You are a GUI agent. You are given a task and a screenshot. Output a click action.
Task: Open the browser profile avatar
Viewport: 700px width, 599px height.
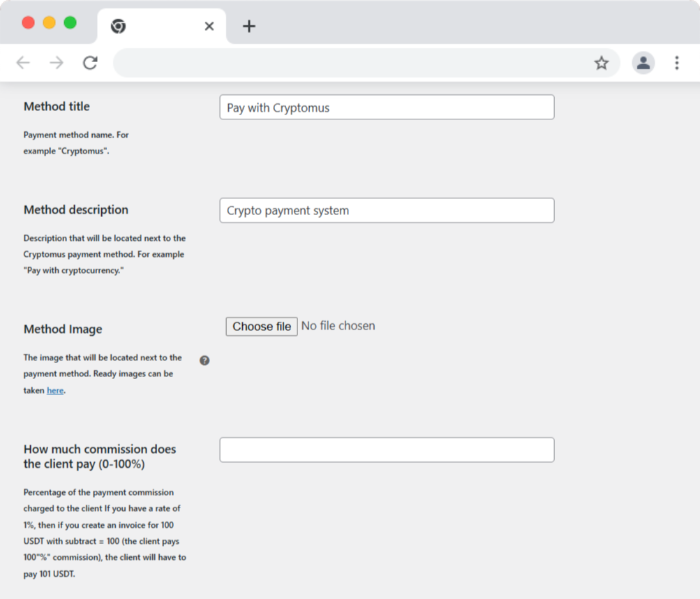click(643, 64)
